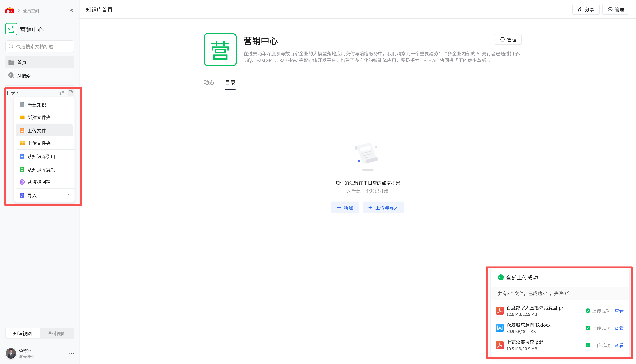
Task: Click 查看 link for 上赢众筹协议.pdf
Action: tap(619, 345)
